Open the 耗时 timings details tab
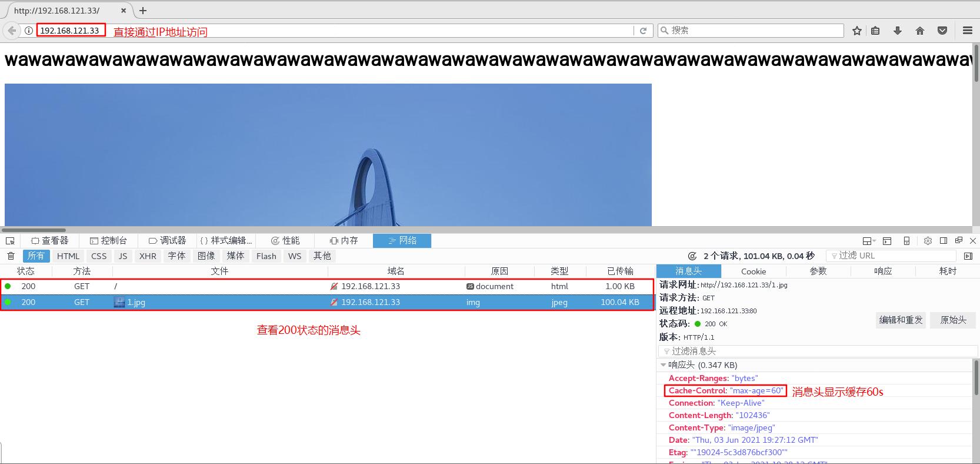 click(948, 271)
